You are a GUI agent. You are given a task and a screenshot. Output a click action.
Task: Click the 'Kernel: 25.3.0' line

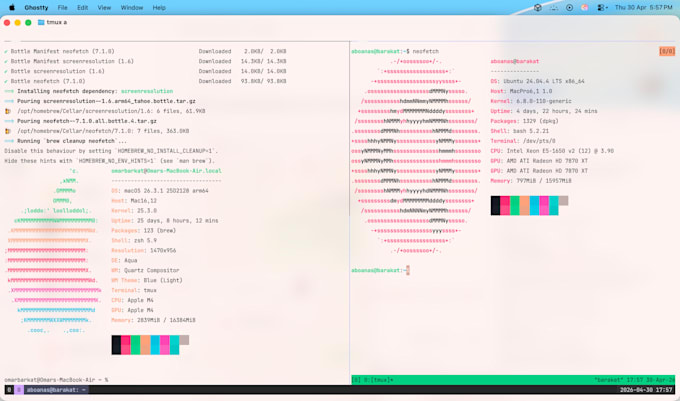coord(134,211)
